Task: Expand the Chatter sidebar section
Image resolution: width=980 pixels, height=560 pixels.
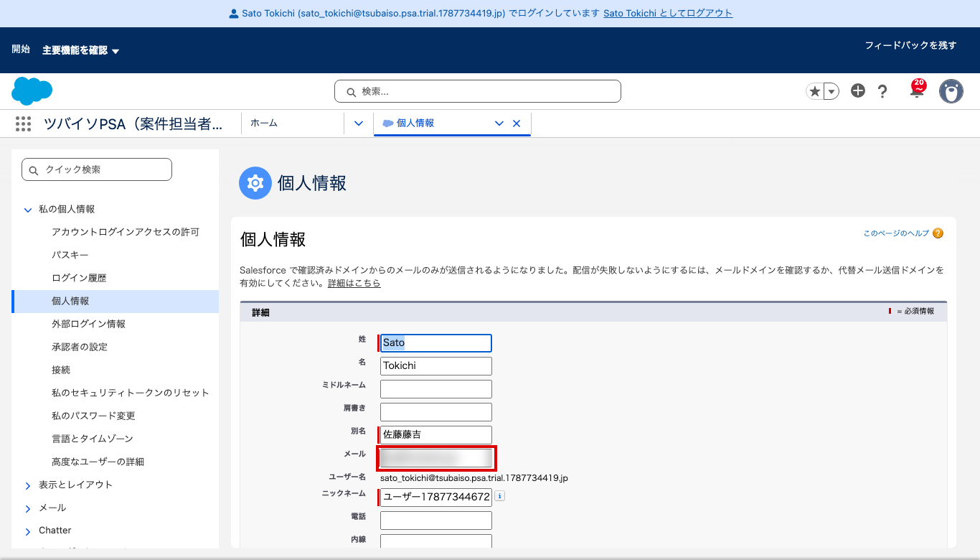Action: coord(28,531)
